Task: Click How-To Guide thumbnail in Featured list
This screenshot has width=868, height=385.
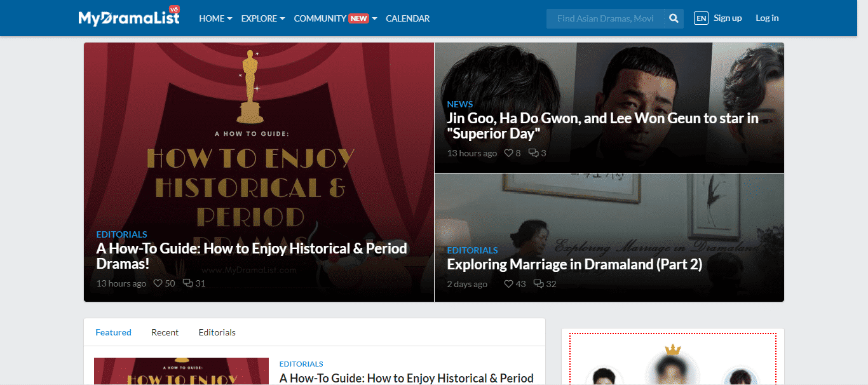Action: click(181, 371)
